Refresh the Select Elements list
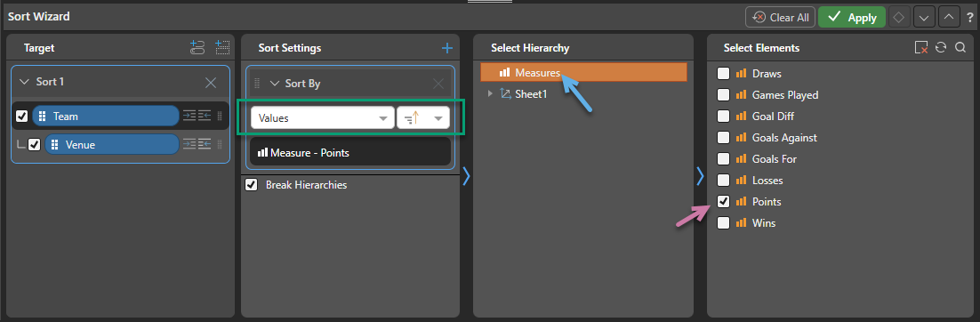The height and width of the screenshot is (322, 980). click(941, 47)
